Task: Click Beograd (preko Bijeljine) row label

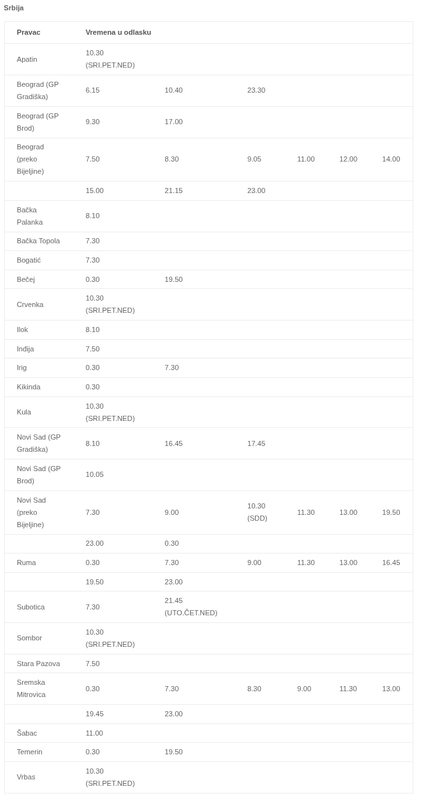Action: pos(31,159)
